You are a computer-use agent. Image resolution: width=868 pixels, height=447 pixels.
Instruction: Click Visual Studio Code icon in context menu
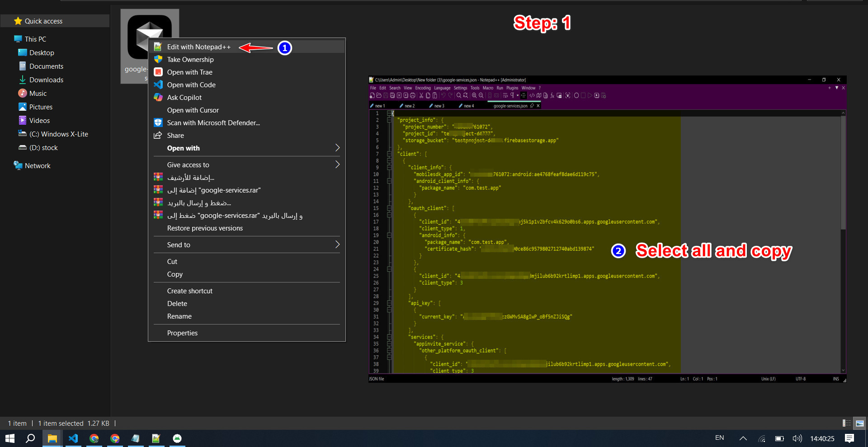click(158, 85)
